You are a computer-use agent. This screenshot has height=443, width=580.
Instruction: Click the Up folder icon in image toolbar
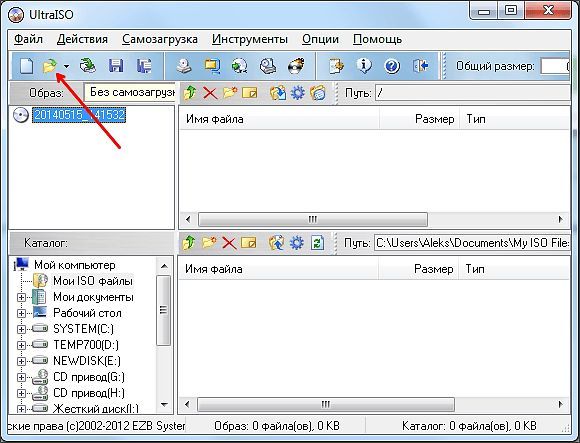coord(190,93)
